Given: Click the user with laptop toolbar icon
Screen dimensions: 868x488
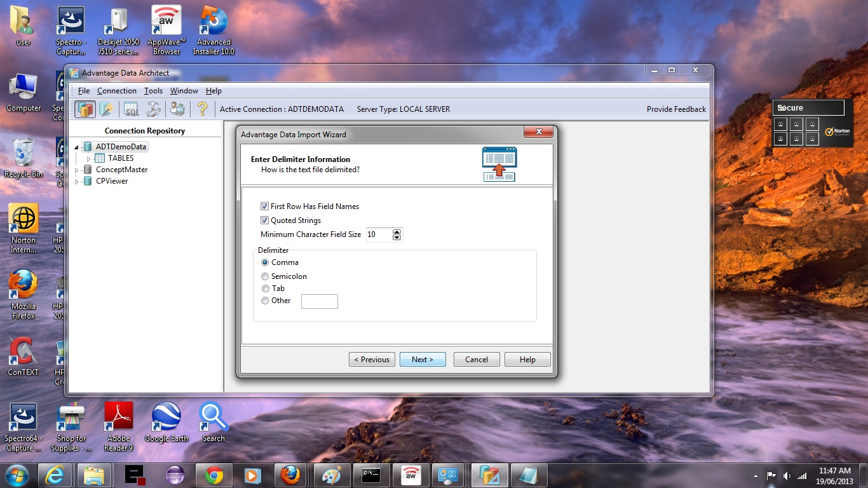Looking at the screenshot, I should pos(177,109).
